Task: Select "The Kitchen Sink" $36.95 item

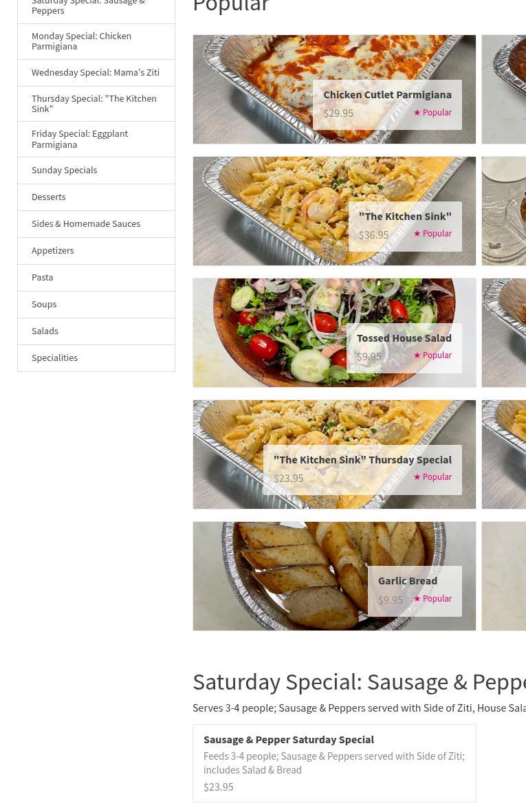Action: coord(334,211)
